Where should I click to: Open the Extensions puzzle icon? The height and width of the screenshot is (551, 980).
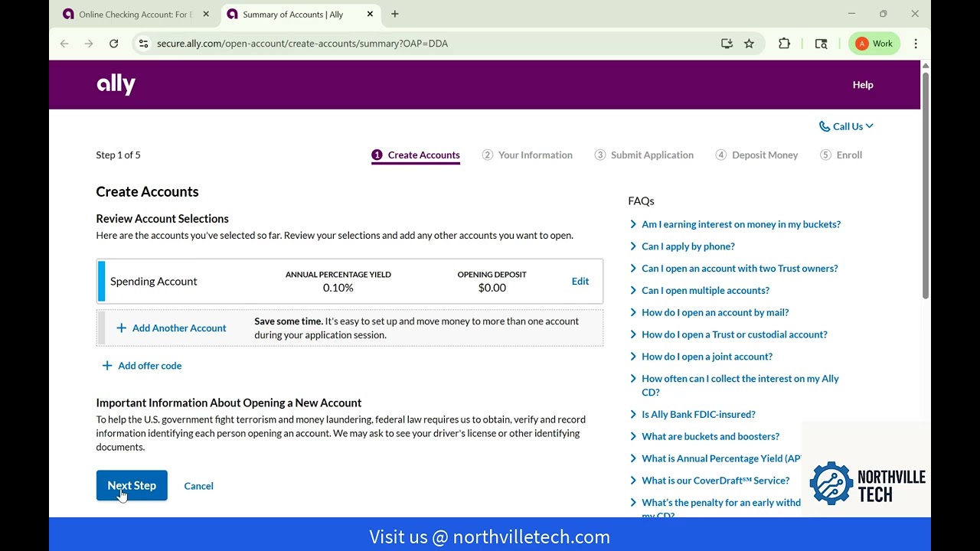(x=784, y=44)
